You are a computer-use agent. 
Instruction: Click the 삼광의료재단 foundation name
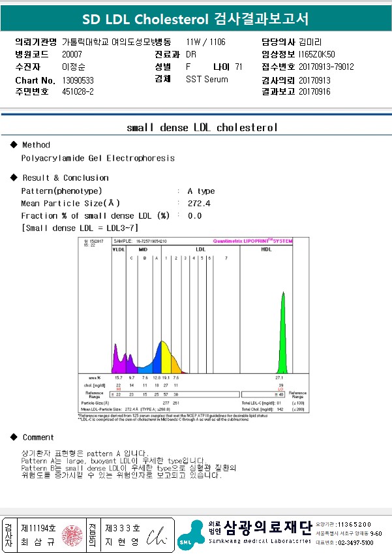[267, 527]
